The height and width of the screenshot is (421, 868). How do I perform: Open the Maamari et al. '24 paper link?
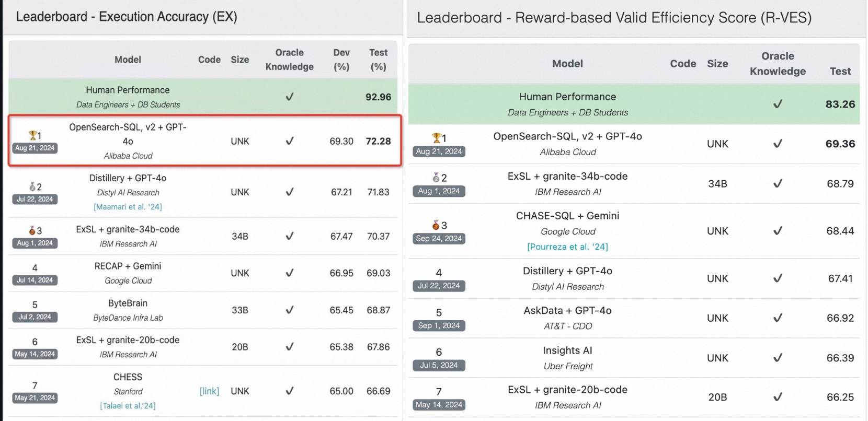click(128, 207)
